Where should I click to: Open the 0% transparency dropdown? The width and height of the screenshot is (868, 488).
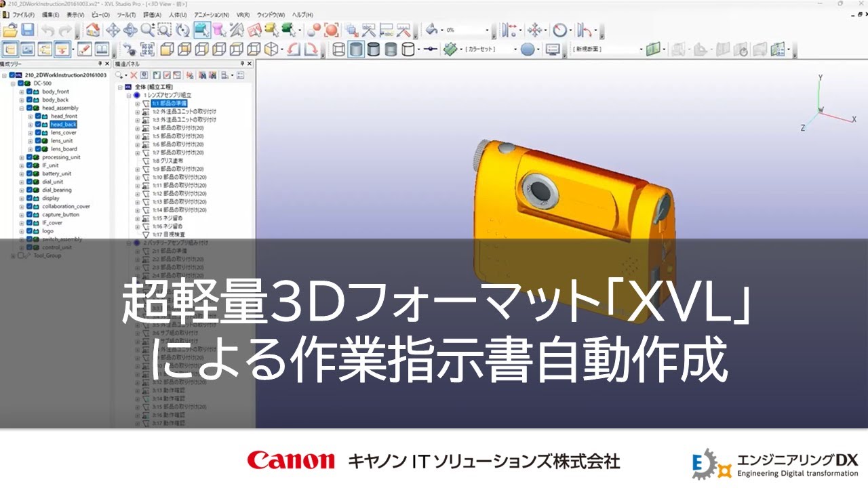pyautogui.click(x=487, y=30)
